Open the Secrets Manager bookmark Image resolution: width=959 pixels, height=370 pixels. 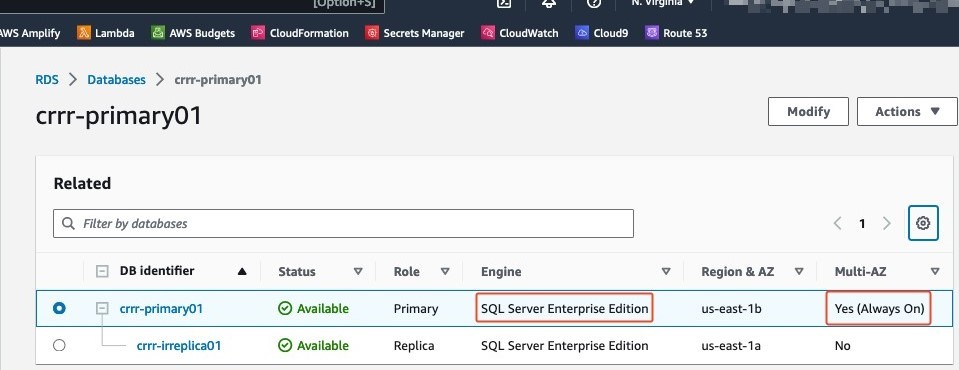tap(415, 33)
